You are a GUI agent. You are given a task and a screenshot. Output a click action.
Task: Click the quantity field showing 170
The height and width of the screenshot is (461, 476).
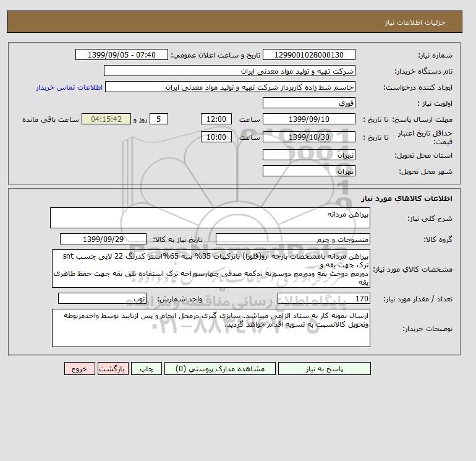pos(324,298)
